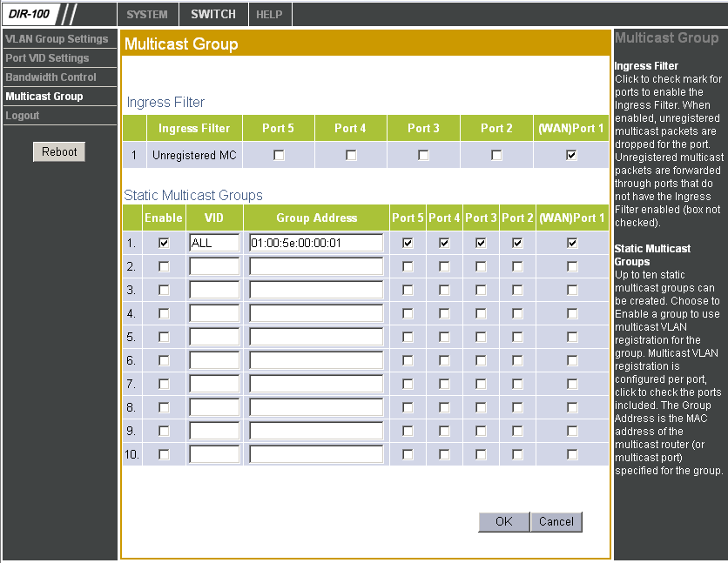The height and width of the screenshot is (563, 728).
Task: Click the Reboot button
Action: [x=59, y=151]
